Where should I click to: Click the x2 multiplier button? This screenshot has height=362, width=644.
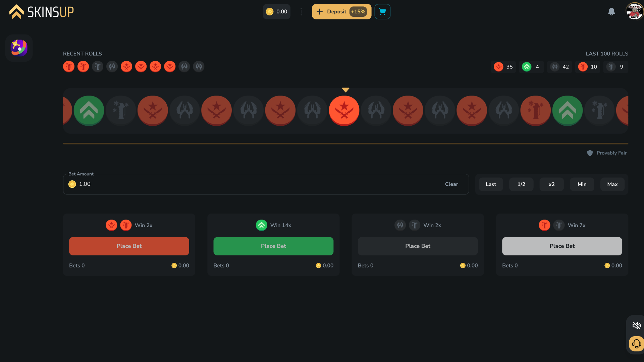[x=551, y=184]
